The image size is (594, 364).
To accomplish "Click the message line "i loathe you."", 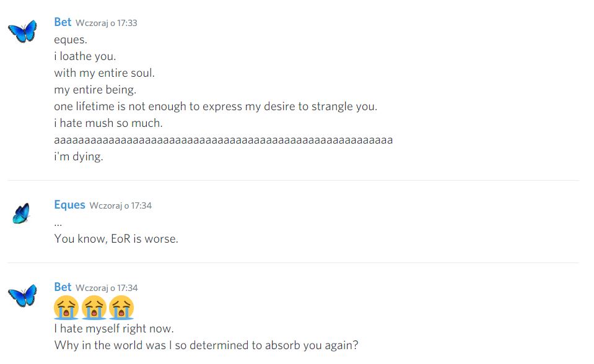I will pos(85,56).
